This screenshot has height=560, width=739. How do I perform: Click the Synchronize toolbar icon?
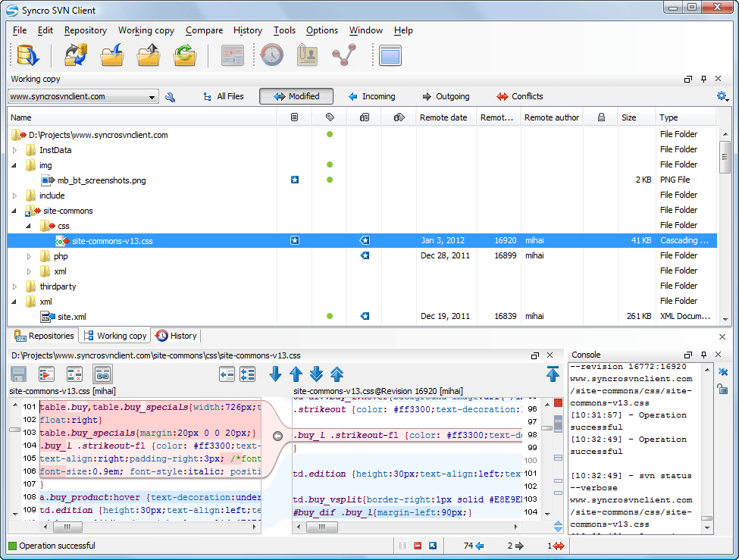tap(76, 55)
